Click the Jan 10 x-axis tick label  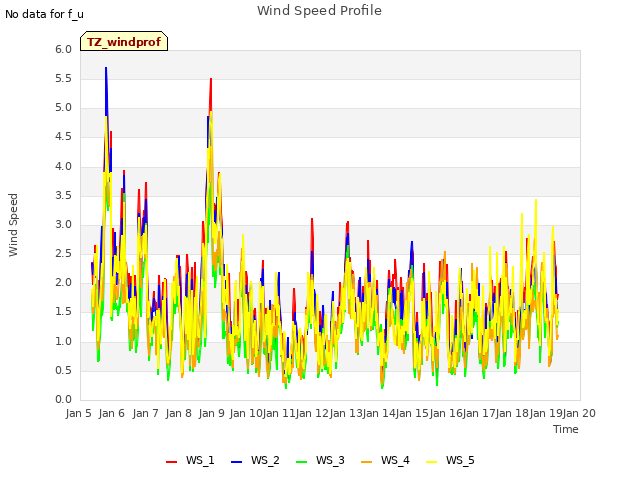coord(245,413)
